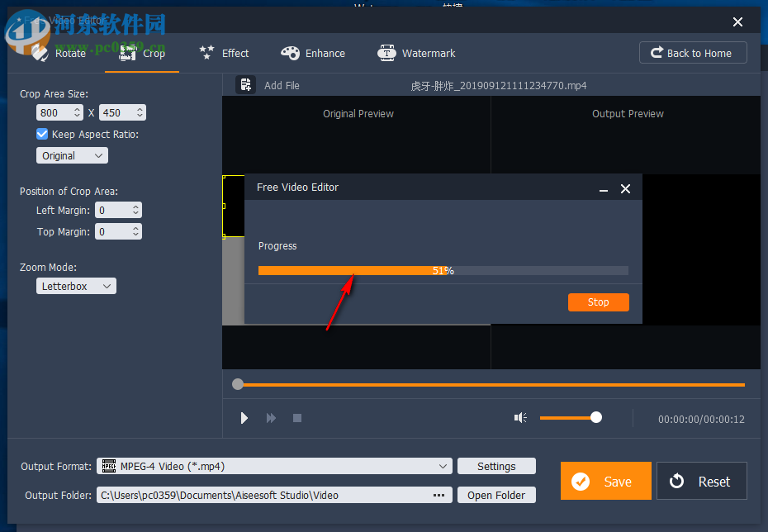Click the fast-forward playback icon
This screenshot has height=532, width=768.
click(x=271, y=418)
